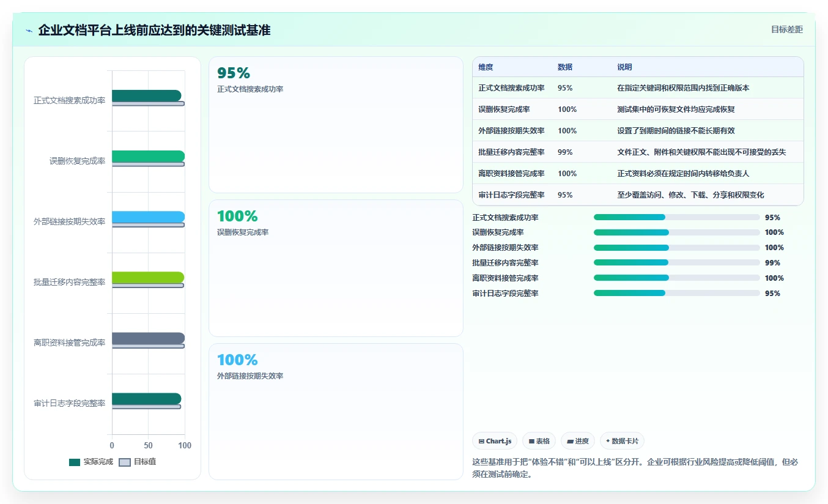Image resolution: width=828 pixels, height=504 pixels.
Task: Click the teal bar for 审计日志字段完整率
Action: coord(146,398)
